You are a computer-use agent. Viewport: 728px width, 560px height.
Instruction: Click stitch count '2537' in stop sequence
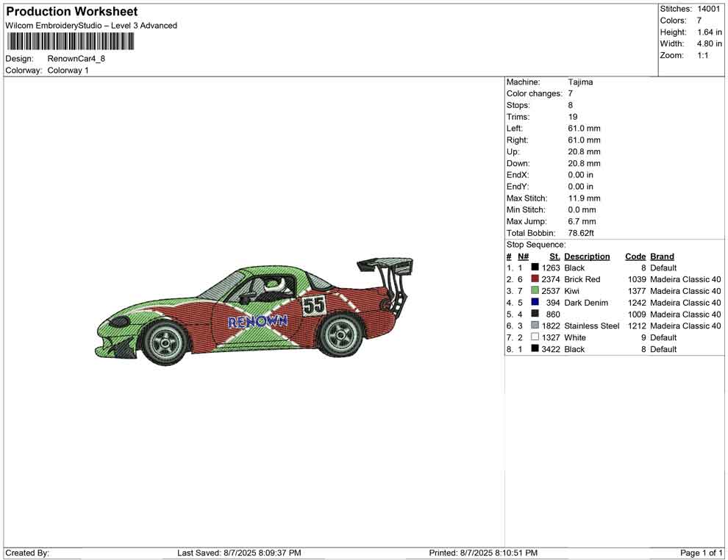pyautogui.click(x=551, y=291)
